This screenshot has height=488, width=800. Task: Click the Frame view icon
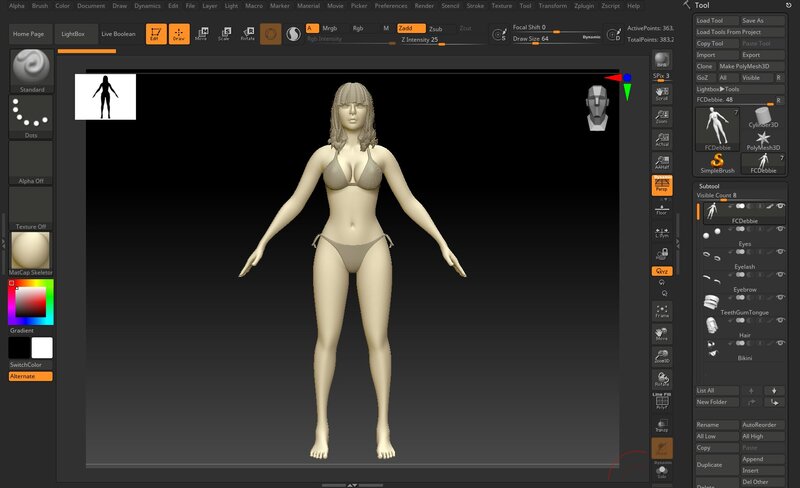pyautogui.click(x=661, y=309)
